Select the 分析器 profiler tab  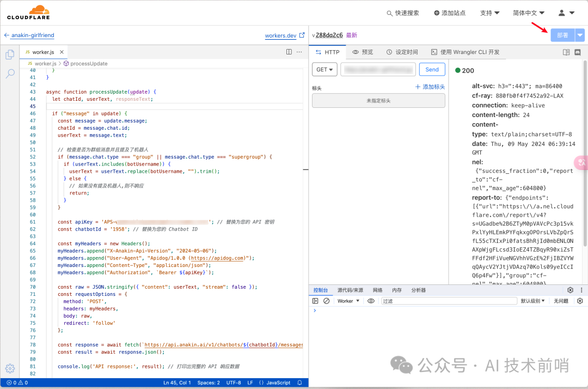[x=419, y=290]
